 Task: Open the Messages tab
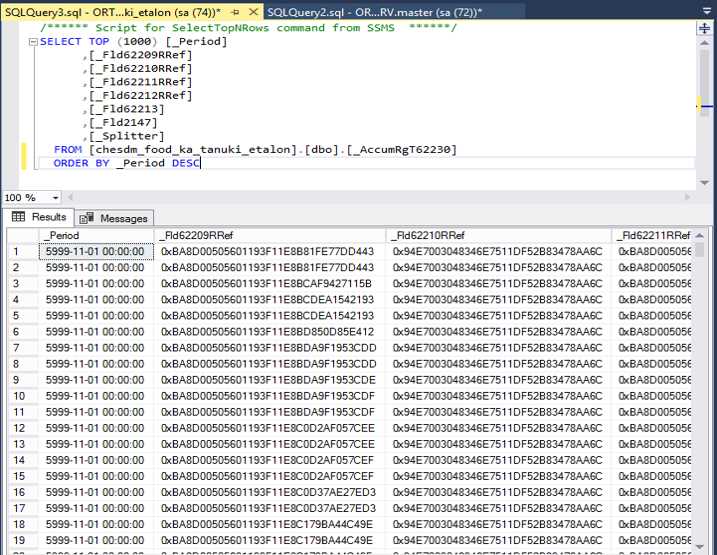[114, 218]
